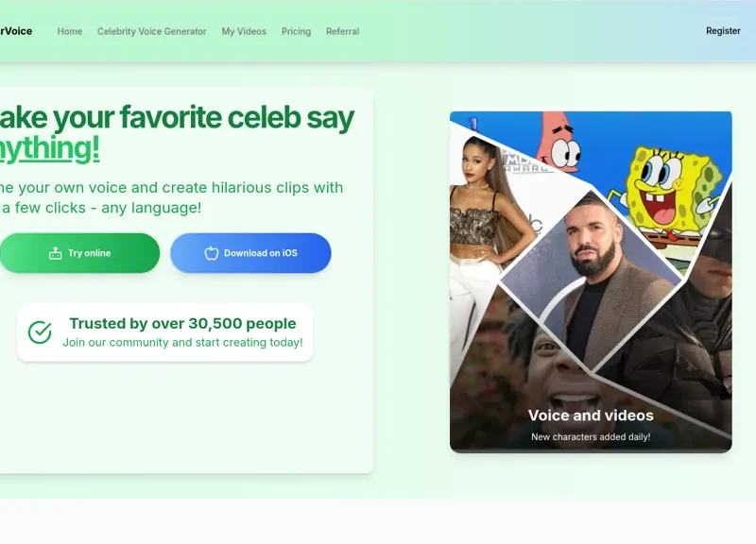View the Pricing page

(296, 31)
